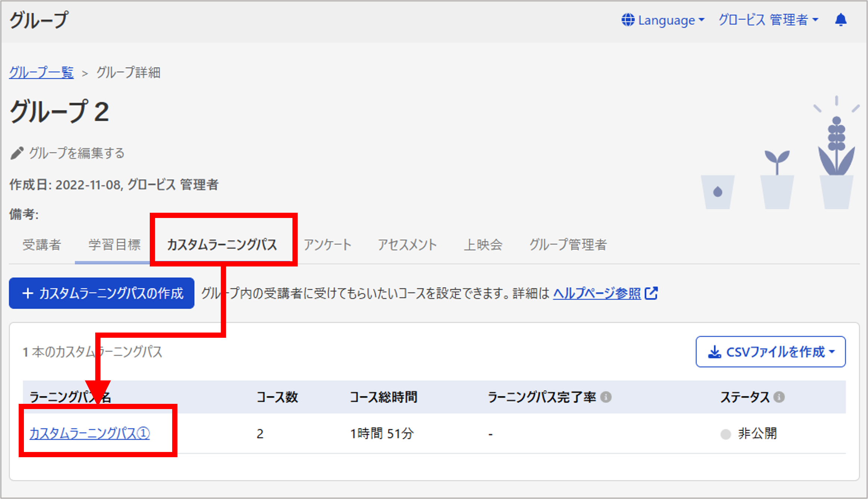The image size is (868, 499).
Task: Expand the CSVファイルを作成 dropdown
Action: 771,352
